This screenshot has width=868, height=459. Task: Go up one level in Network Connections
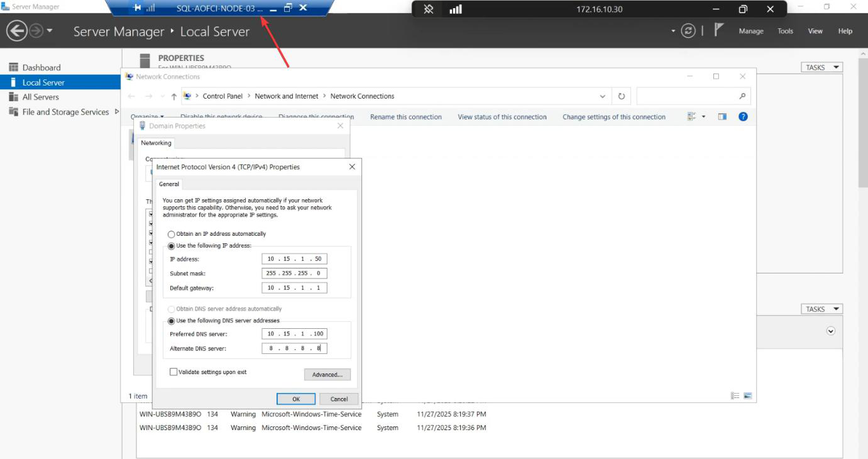click(174, 96)
